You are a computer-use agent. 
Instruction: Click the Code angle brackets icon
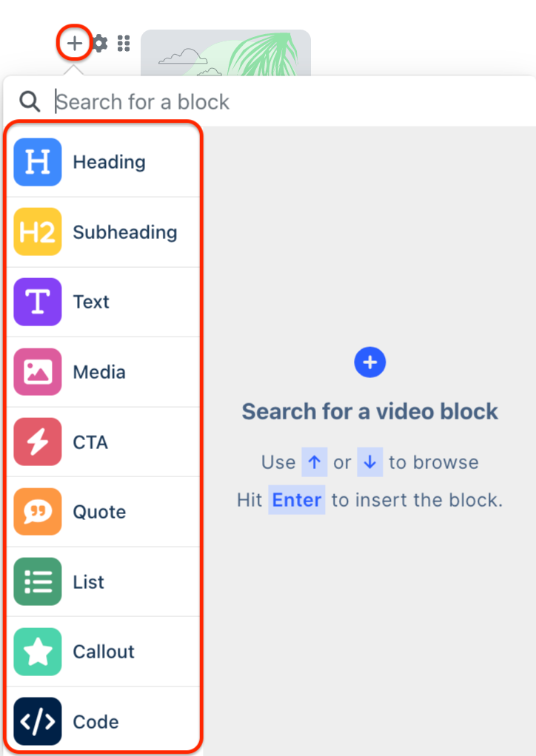point(37,721)
